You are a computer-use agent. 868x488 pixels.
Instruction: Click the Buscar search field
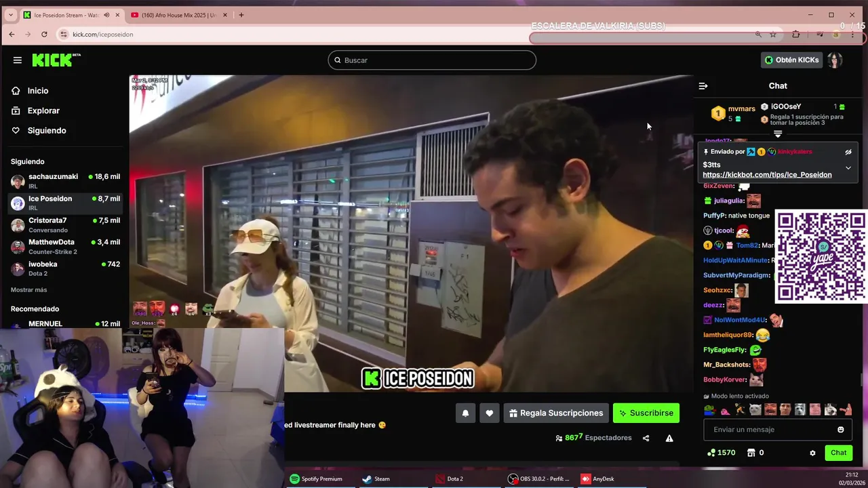432,60
